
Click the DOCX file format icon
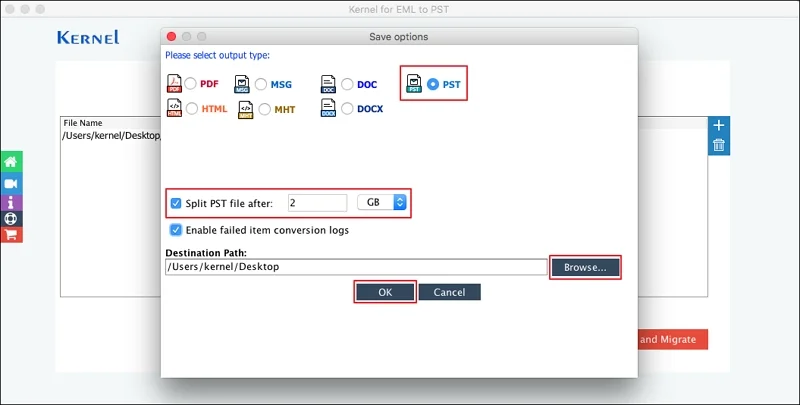328,108
